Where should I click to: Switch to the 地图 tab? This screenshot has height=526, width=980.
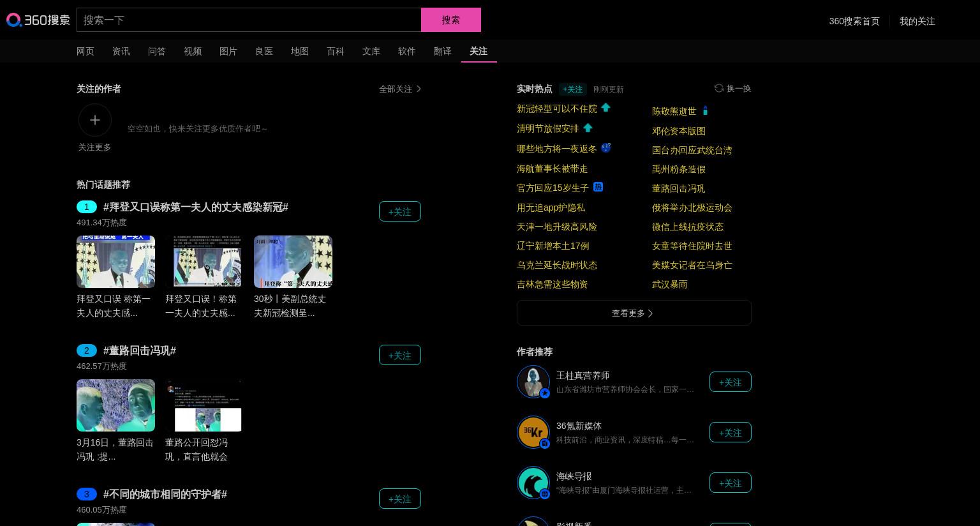pos(300,51)
